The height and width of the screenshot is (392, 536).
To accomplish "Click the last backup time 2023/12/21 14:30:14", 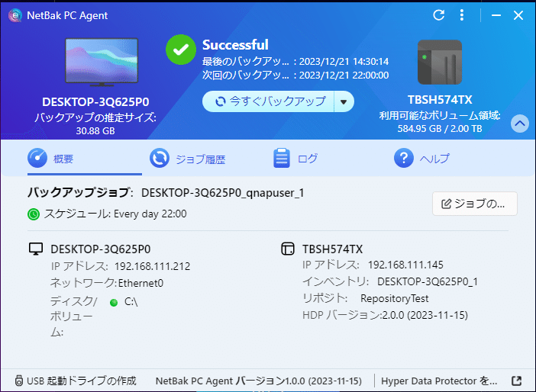I will [x=344, y=62].
